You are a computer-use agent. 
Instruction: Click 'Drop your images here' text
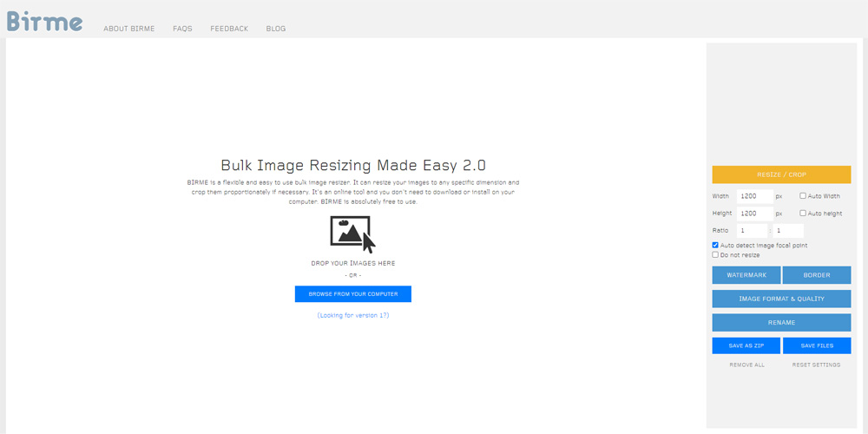pyautogui.click(x=353, y=264)
